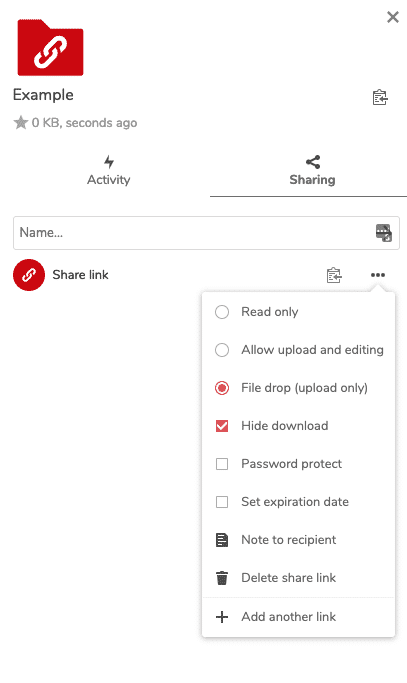Enable the Password protect checkbox
Image resolution: width=407 pixels, height=683 pixels.
pos(222,464)
